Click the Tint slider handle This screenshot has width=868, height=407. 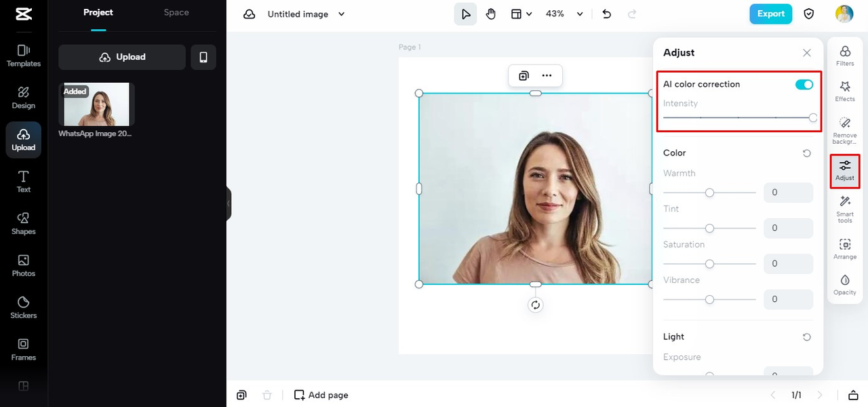click(709, 228)
